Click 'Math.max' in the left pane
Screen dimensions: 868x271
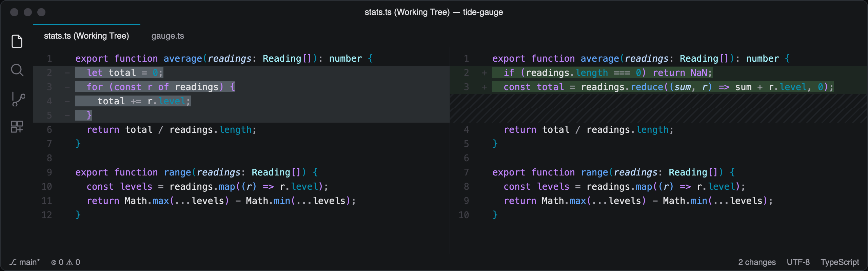point(147,201)
